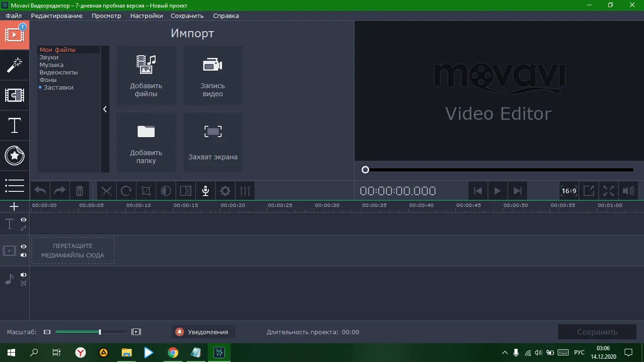644x362 pixels.
Task: Select the Crop tool icon
Action: pyautogui.click(x=146, y=191)
